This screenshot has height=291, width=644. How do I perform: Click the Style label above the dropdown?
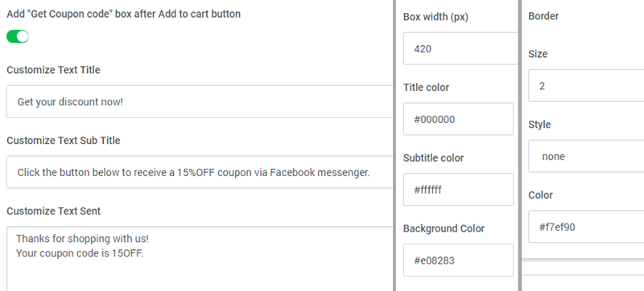tap(539, 125)
